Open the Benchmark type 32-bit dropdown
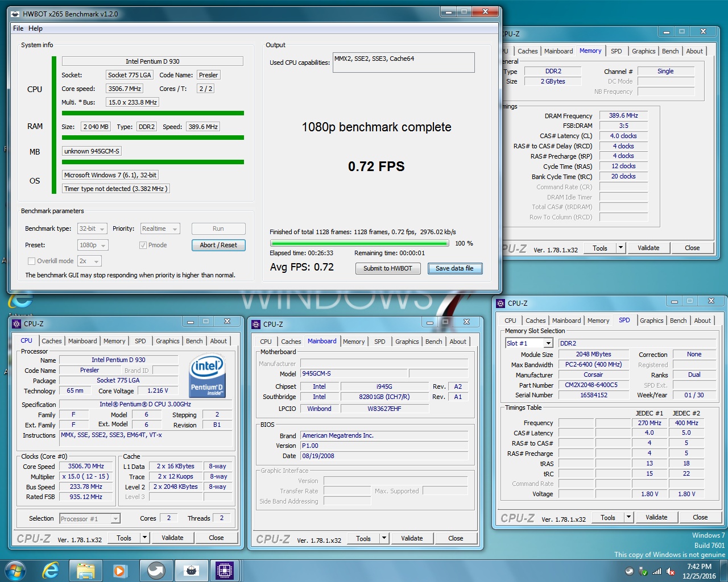Screen dimensions: 728x582 (x=92, y=228)
